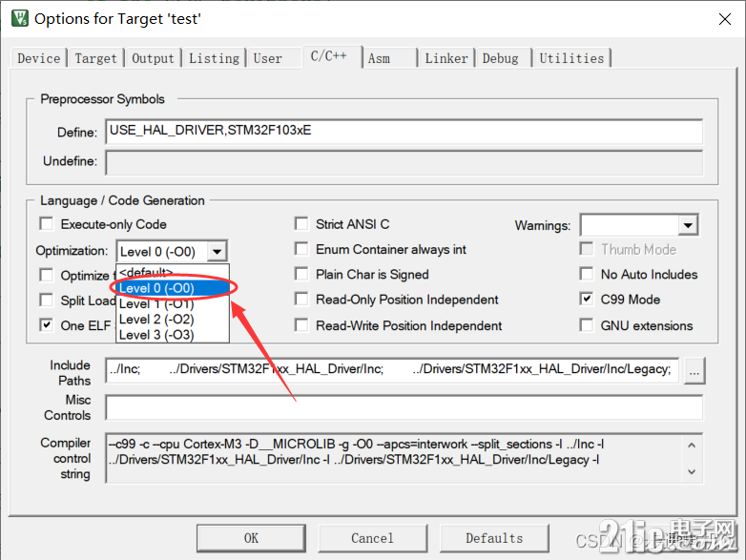Image resolution: width=746 pixels, height=560 pixels.
Task: Click the Defaults button
Action: click(x=494, y=538)
